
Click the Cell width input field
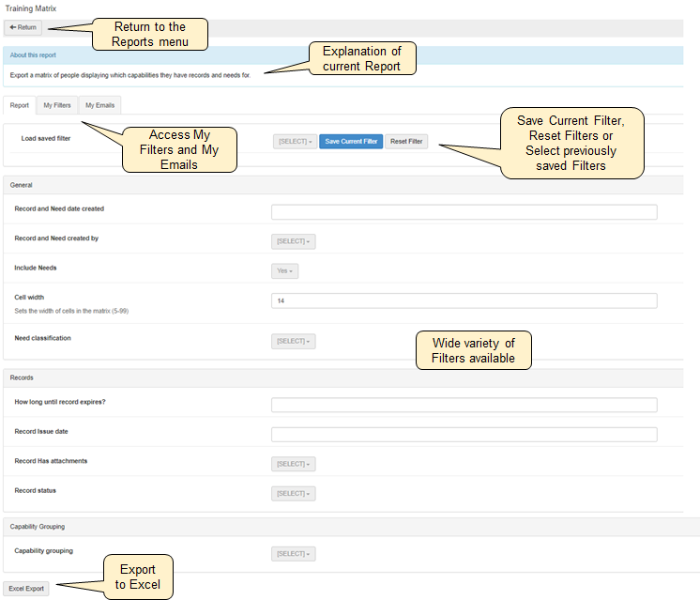click(x=464, y=300)
